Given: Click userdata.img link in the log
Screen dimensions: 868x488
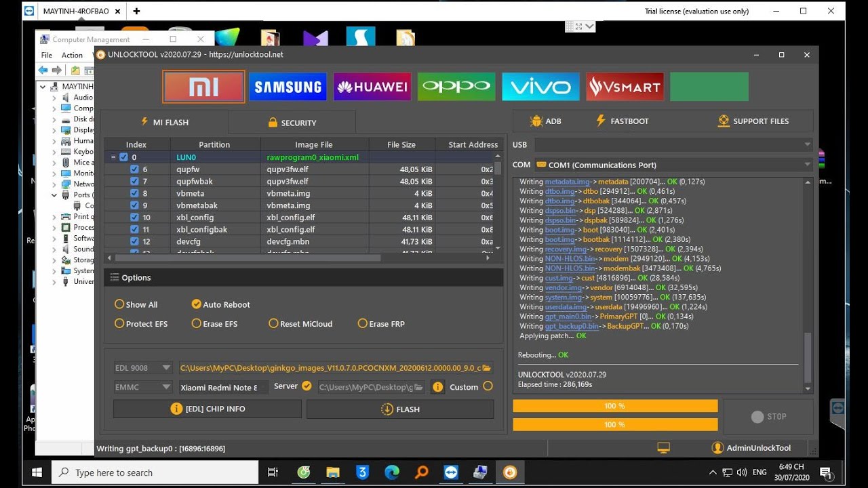Looking at the screenshot, I should tap(566, 307).
